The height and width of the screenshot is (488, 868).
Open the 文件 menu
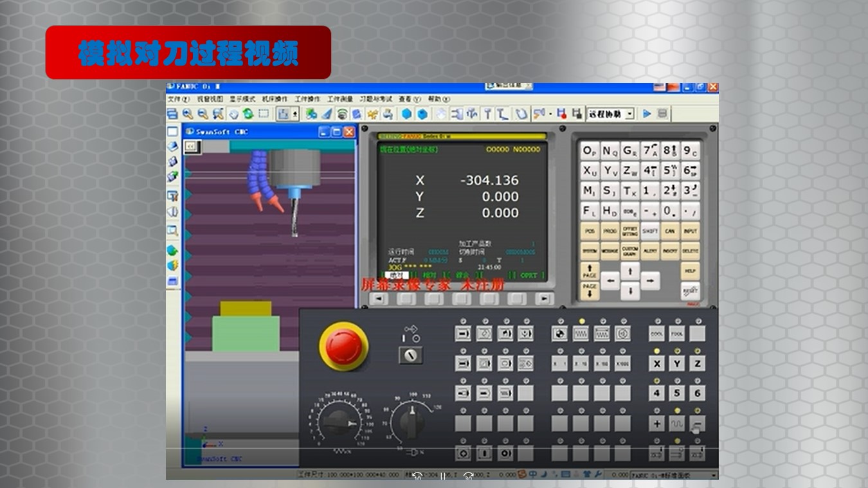click(x=178, y=99)
